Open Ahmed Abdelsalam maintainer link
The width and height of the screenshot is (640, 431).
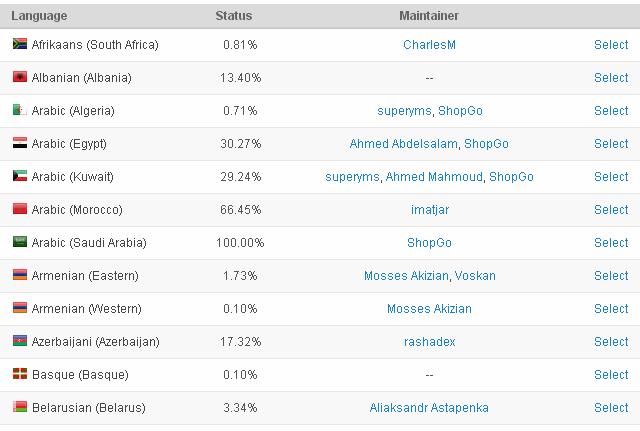(x=404, y=144)
